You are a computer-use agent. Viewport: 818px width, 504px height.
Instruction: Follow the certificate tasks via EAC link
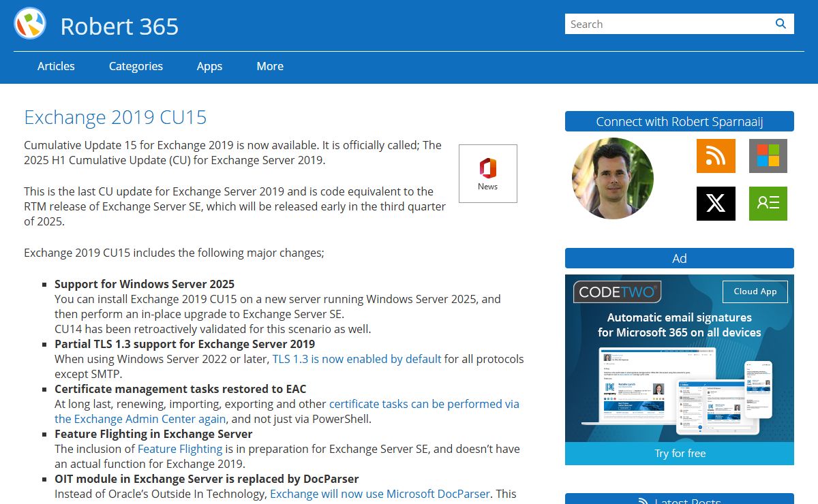(287, 411)
